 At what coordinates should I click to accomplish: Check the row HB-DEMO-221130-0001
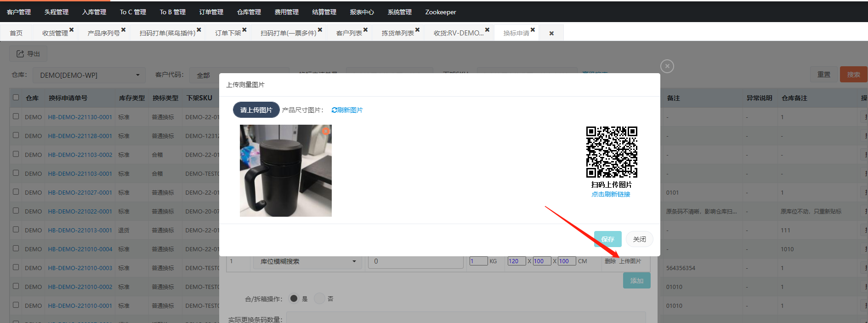click(16, 116)
